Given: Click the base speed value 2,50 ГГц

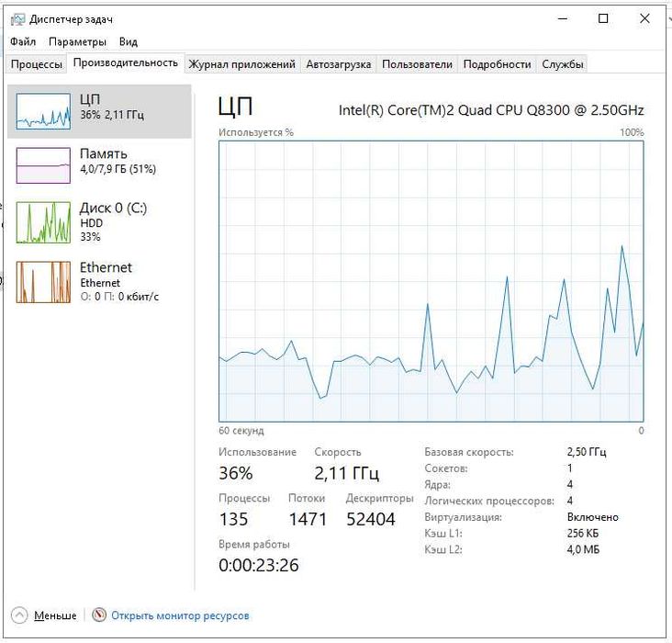Looking at the screenshot, I should point(587,452).
